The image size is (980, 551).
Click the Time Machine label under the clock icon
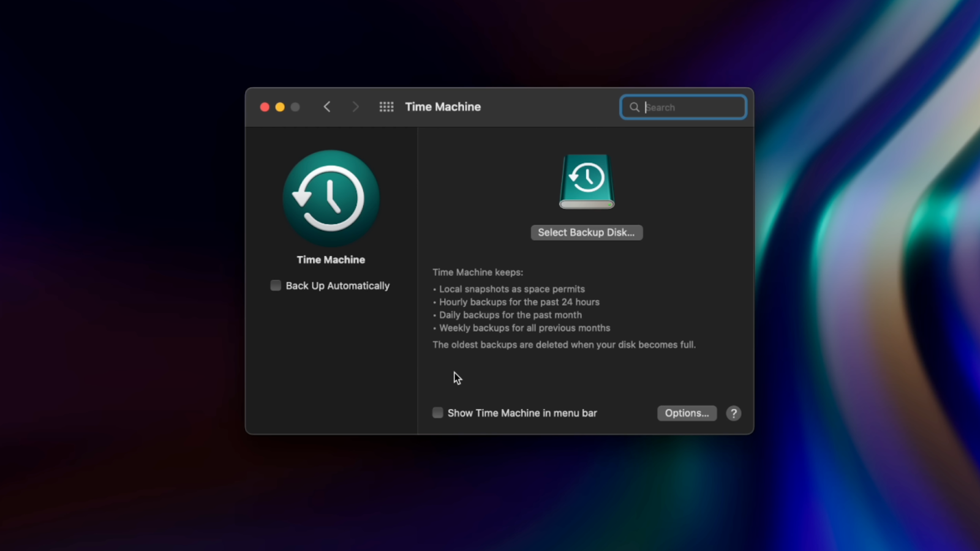click(331, 260)
